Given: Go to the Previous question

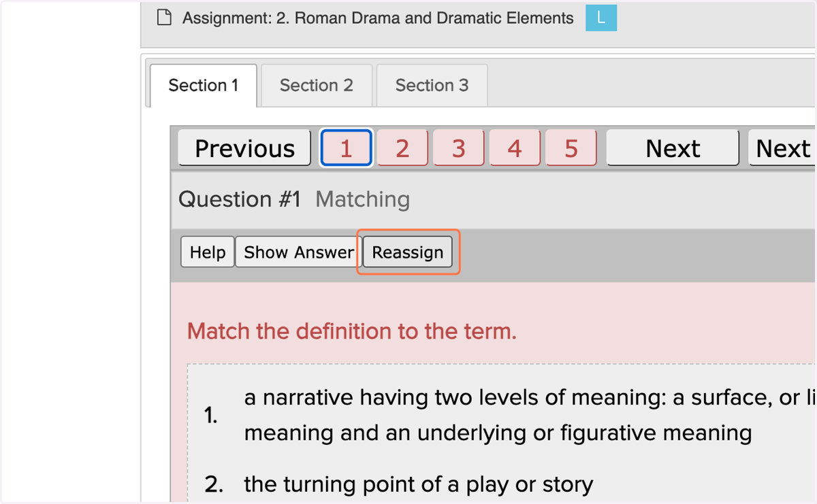Looking at the screenshot, I should click(x=244, y=148).
